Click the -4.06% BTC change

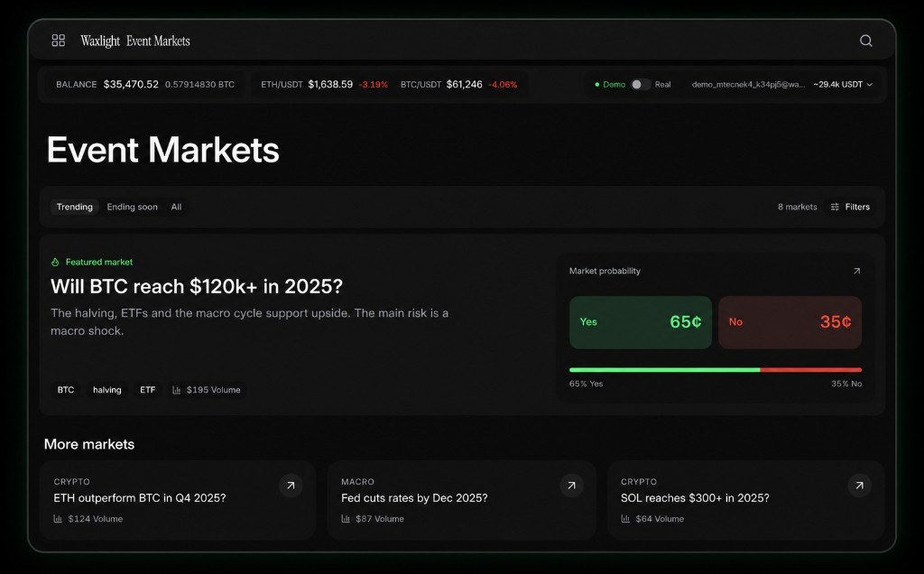pos(503,84)
